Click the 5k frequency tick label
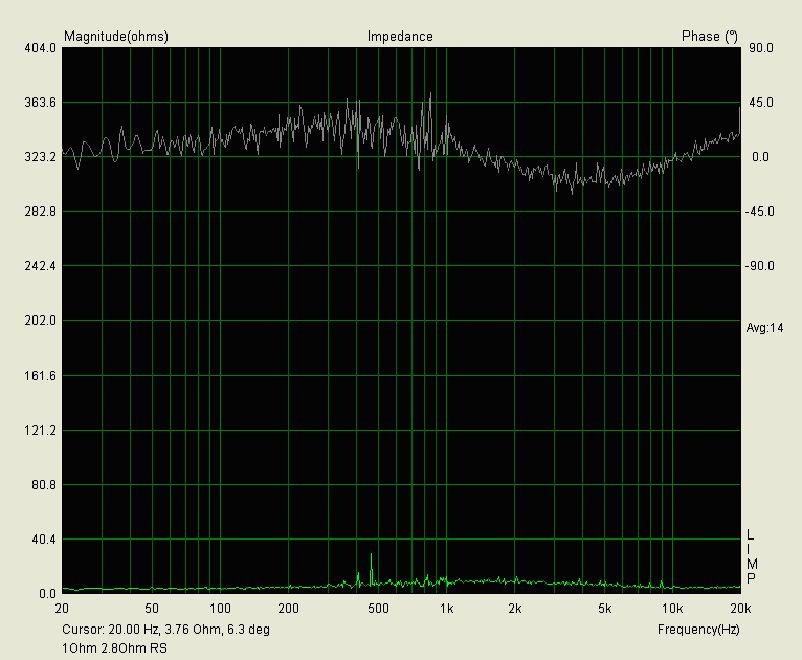 click(x=605, y=609)
